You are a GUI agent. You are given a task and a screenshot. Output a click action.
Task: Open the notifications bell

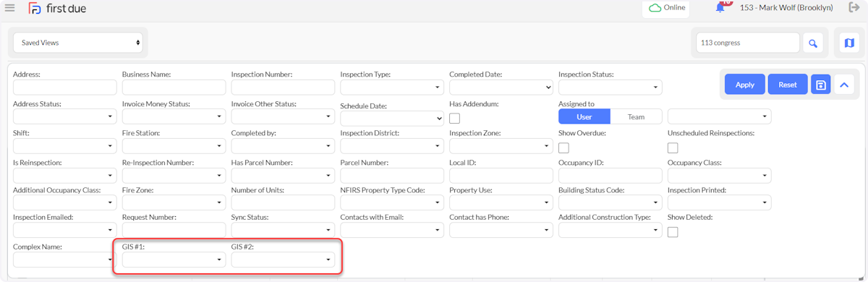coord(721,7)
